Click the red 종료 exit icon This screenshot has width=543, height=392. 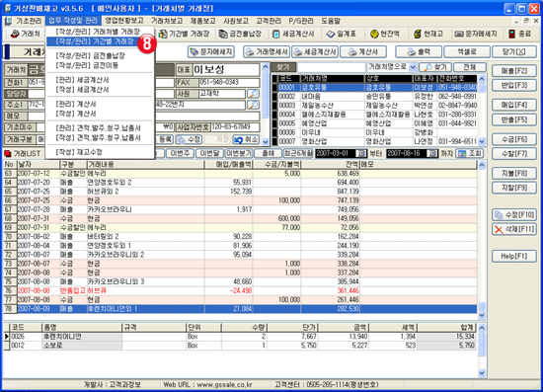(x=511, y=34)
